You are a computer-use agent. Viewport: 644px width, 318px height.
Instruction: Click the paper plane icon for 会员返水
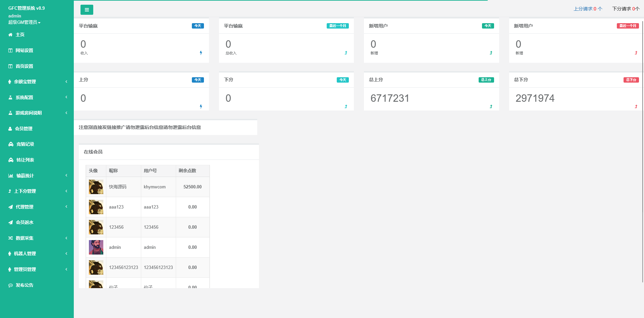[x=11, y=222]
